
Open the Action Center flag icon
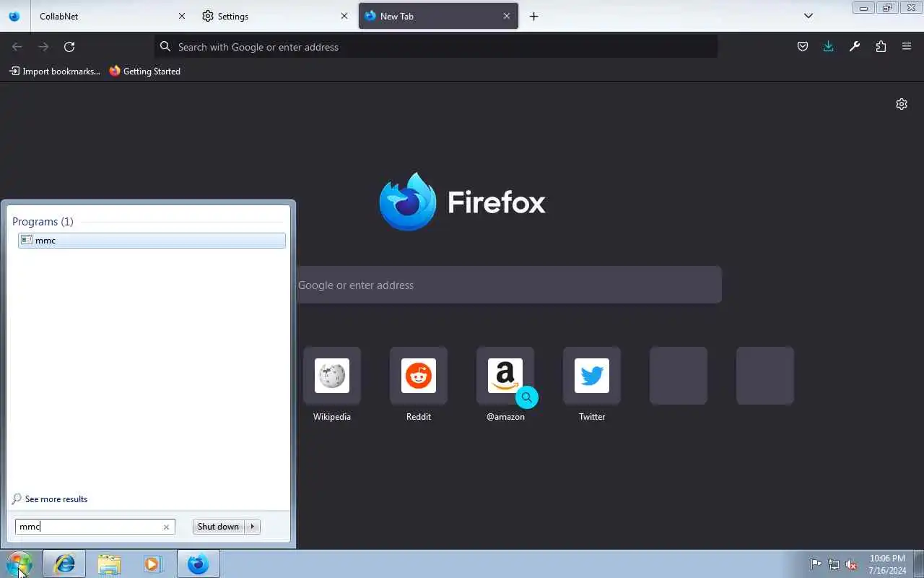816,564
